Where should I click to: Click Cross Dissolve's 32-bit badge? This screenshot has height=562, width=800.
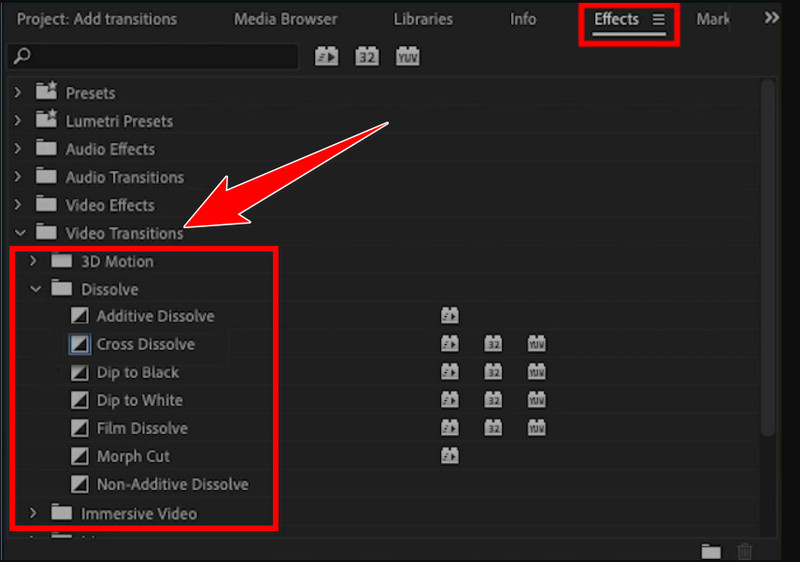(493, 344)
